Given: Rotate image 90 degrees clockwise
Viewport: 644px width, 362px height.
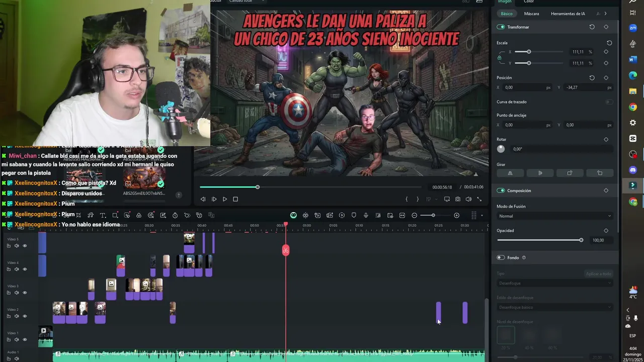Looking at the screenshot, I should (570, 173).
